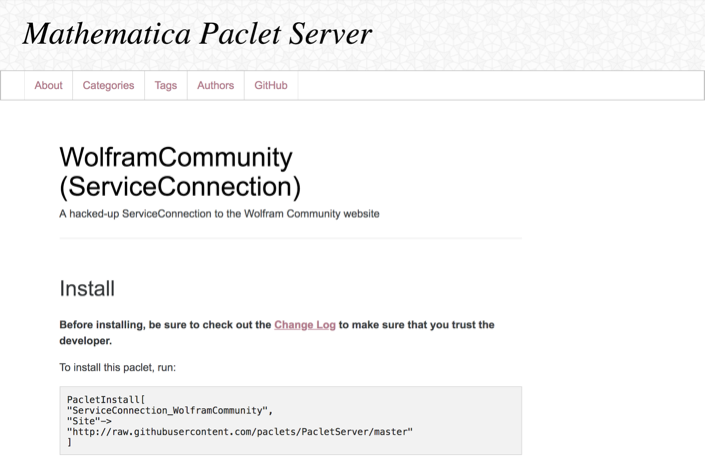Visit the GitHub nav link
Screen dimensions: 705x466
click(x=271, y=85)
